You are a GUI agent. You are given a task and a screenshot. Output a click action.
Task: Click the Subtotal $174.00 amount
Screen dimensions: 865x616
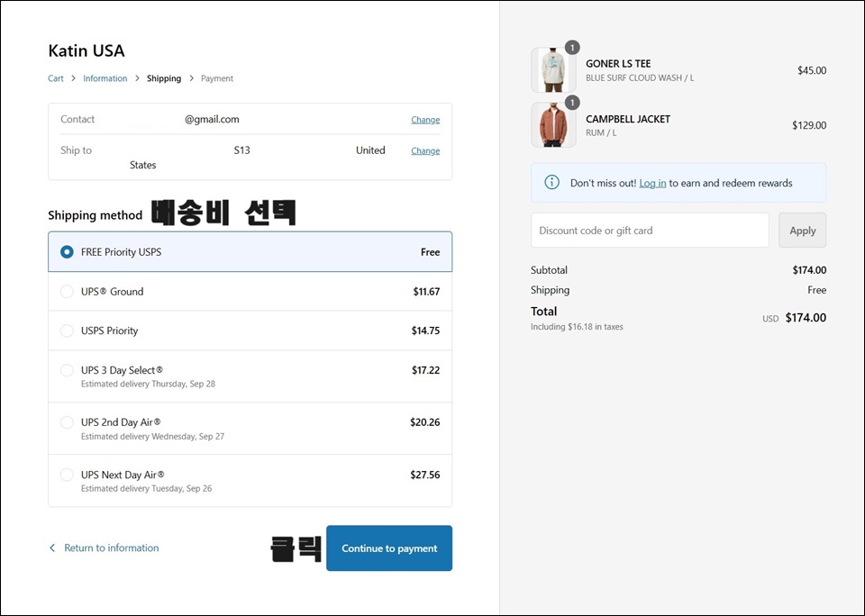tap(809, 270)
